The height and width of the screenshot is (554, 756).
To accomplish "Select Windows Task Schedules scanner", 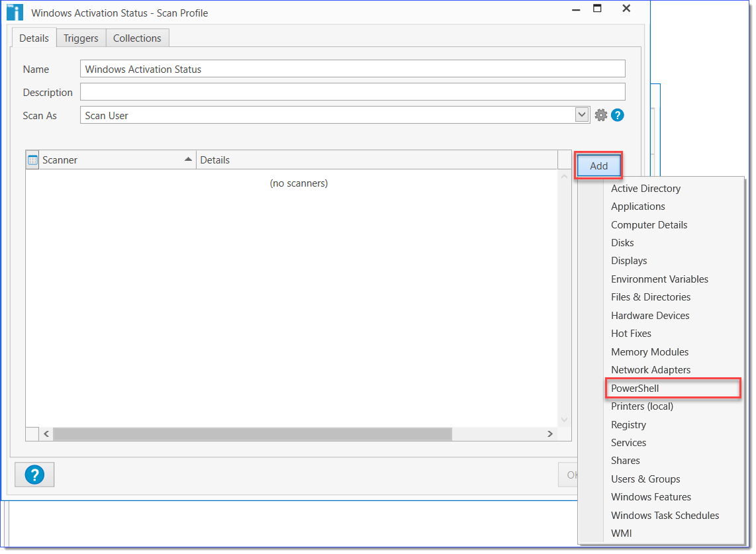I will 665,516.
